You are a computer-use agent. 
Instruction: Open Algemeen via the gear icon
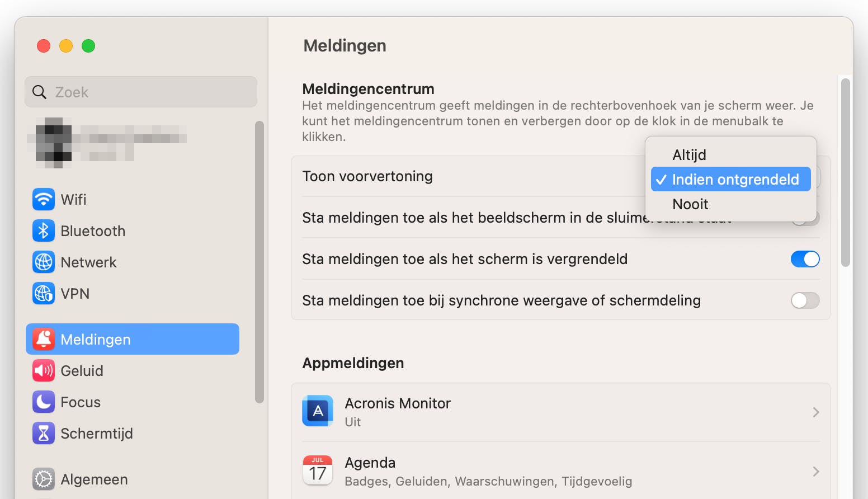coord(44,479)
